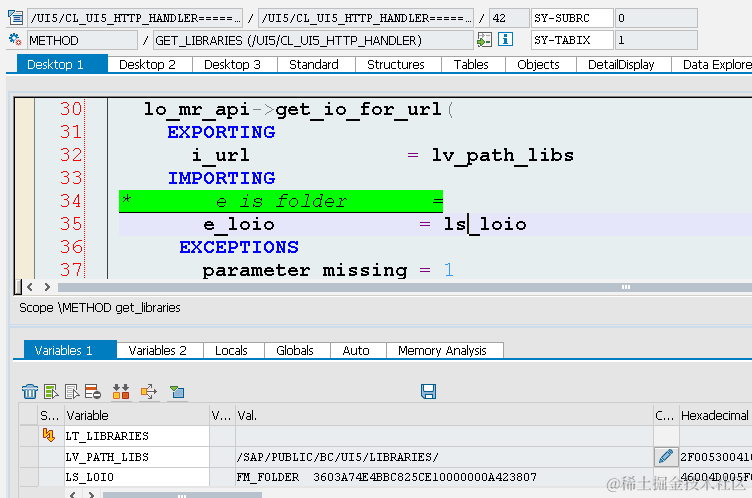Click the /SAP/PUBLIC/BC/UI5/LIBRARIES/ value cell
Screen dimensions: 752x498
pyautogui.click(x=444, y=457)
